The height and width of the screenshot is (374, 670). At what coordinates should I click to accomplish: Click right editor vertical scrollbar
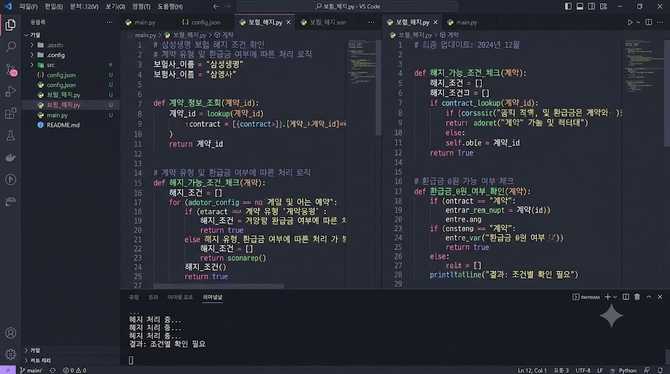tap(667, 92)
